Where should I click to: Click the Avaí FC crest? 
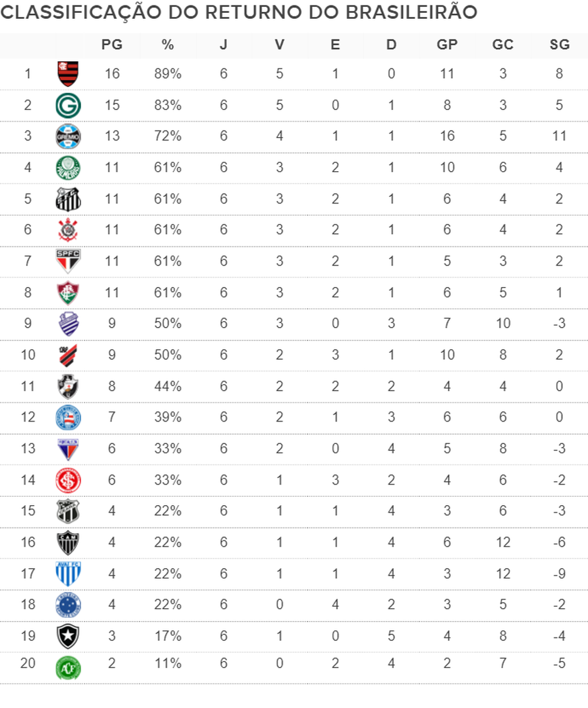(x=68, y=573)
